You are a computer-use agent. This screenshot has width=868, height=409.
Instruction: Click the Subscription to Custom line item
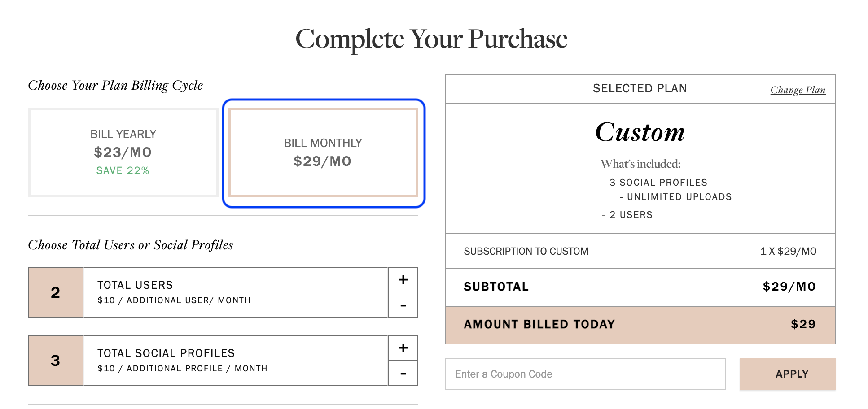640,251
